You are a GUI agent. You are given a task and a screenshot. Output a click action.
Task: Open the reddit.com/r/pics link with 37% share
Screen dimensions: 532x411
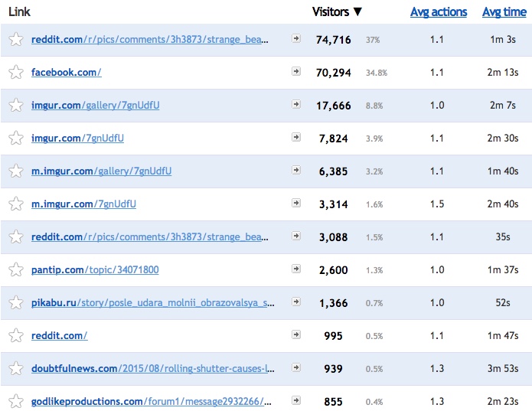[149, 40]
